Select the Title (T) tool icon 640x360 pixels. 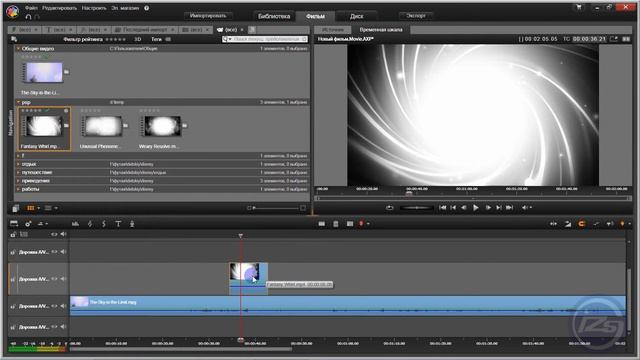point(118,224)
